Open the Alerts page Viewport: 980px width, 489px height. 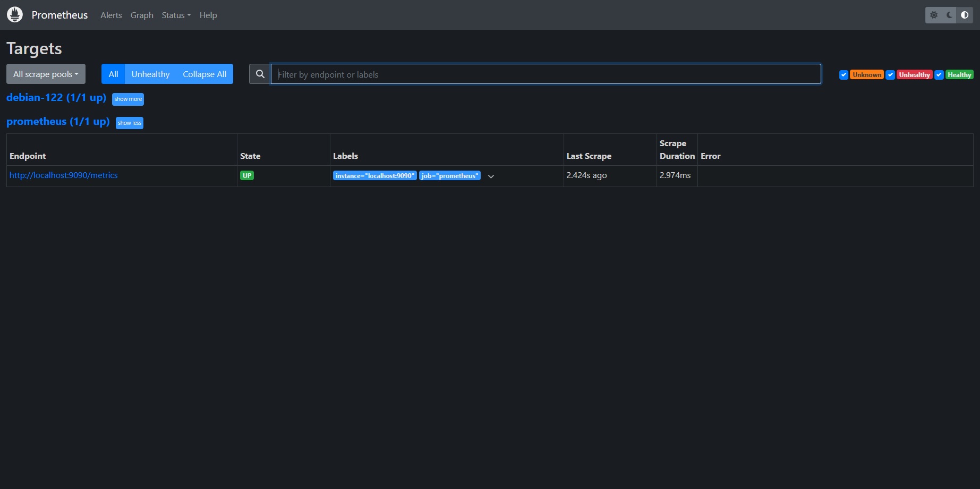(111, 15)
